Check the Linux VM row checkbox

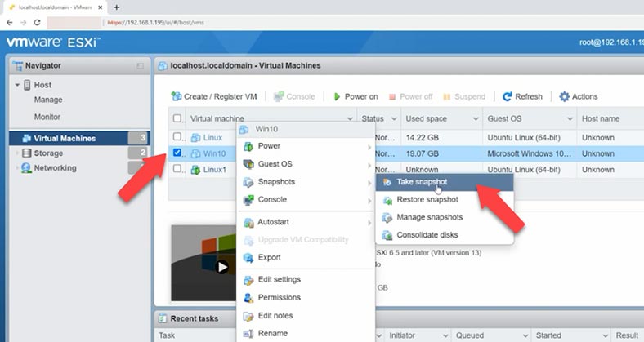point(177,136)
